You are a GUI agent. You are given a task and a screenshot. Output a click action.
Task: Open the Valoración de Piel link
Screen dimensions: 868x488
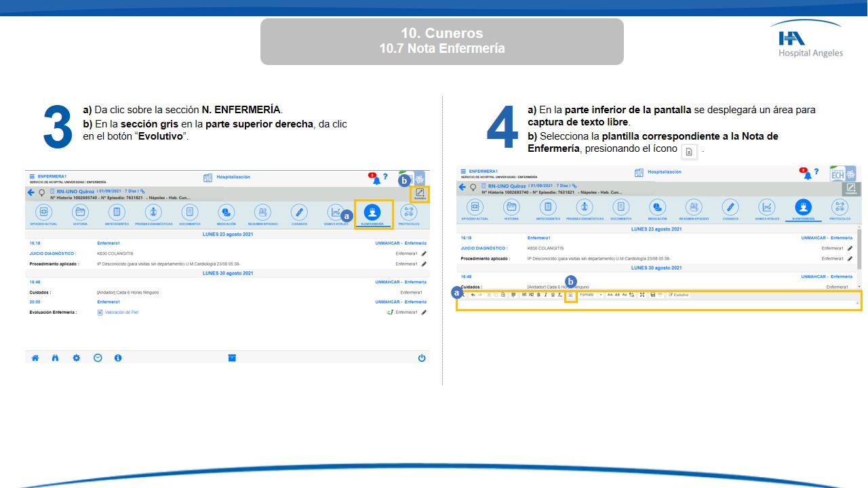point(121,312)
